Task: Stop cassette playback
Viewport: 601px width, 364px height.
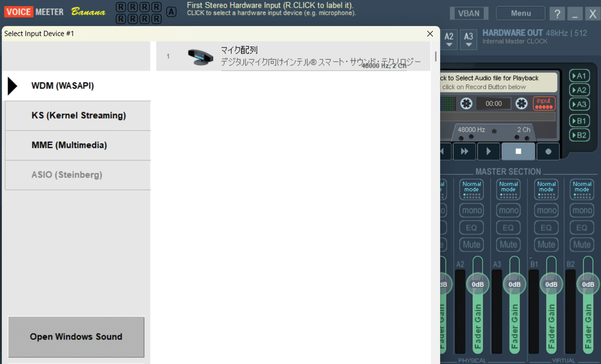Action: pos(518,151)
